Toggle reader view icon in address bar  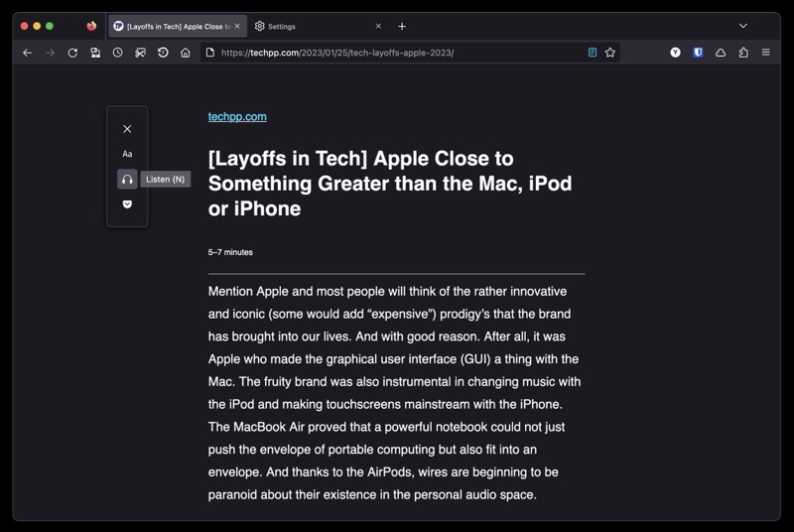pos(593,53)
